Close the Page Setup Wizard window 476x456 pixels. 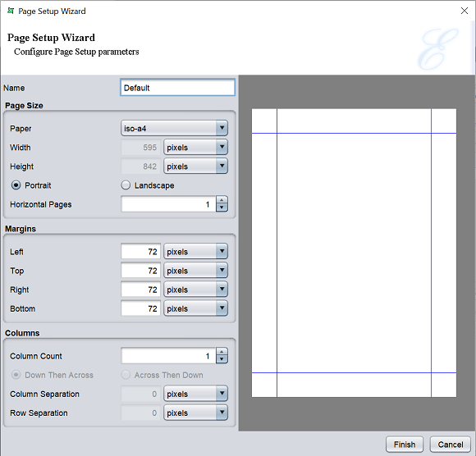tap(465, 11)
